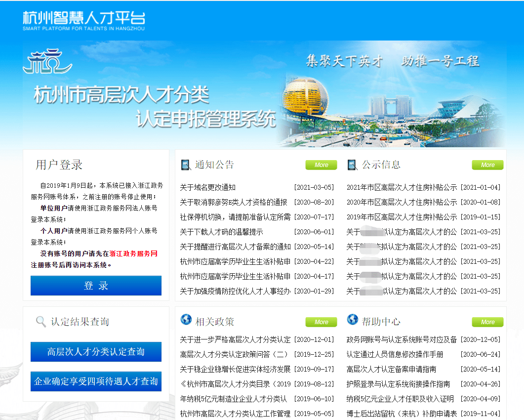This screenshot has height=420, width=524.
Task: Click the date [2021-03-05] in 通知公告
Action: click(x=314, y=188)
